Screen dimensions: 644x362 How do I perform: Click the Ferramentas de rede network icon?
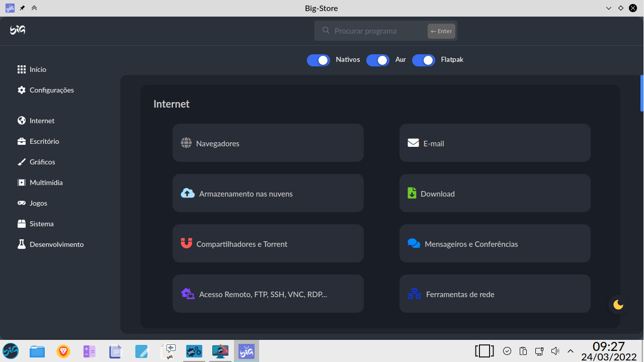tap(414, 294)
